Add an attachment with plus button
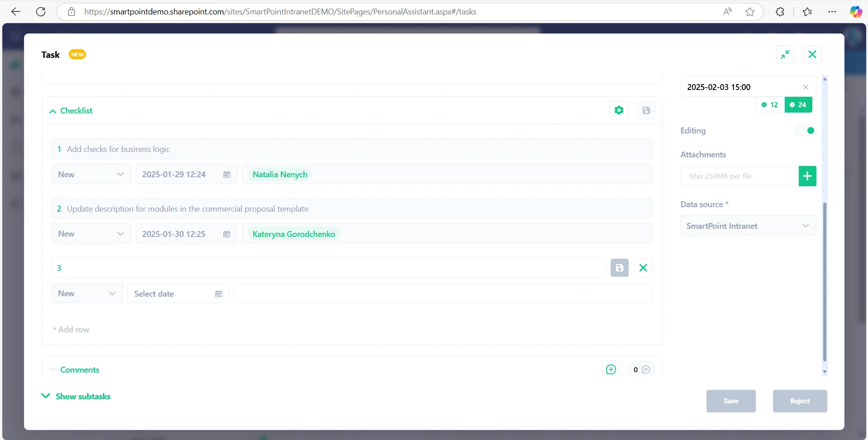Screen dimensions: 868x440 [807, 176]
